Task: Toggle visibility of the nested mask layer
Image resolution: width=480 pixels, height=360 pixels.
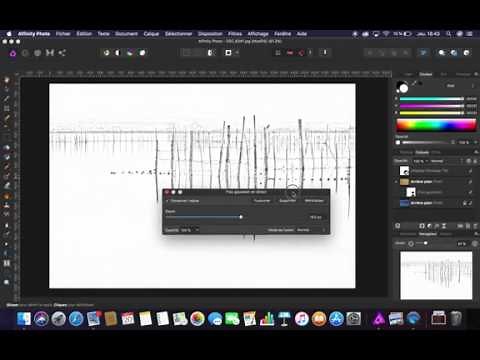Action: pyautogui.click(x=470, y=192)
